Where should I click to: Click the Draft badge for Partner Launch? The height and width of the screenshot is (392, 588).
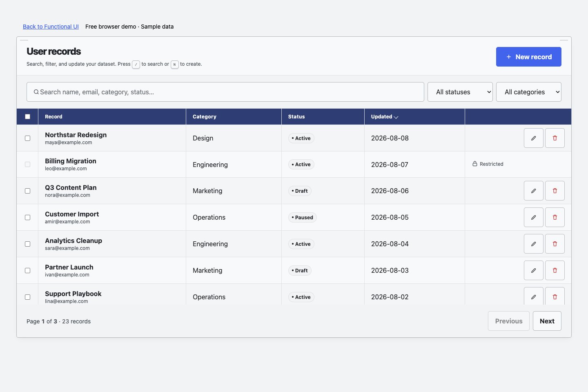pyautogui.click(x=300, y=270)
